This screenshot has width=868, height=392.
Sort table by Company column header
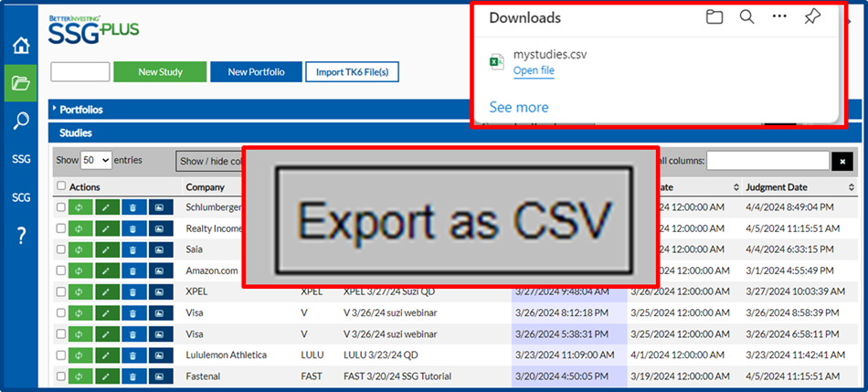(206, 187)
